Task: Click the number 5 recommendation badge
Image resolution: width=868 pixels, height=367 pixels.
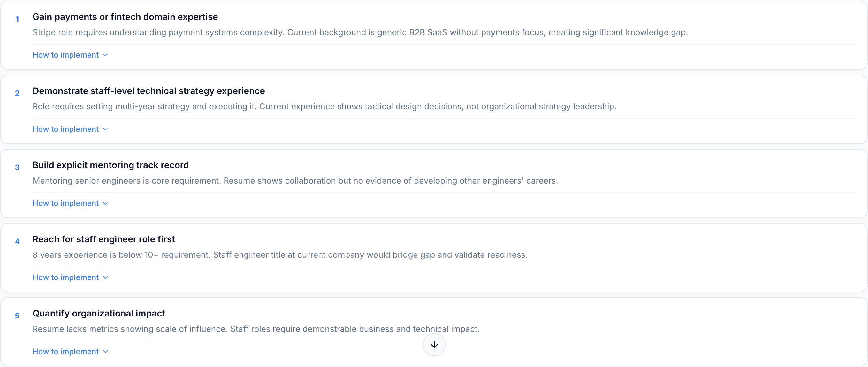Action: [17, 316]
